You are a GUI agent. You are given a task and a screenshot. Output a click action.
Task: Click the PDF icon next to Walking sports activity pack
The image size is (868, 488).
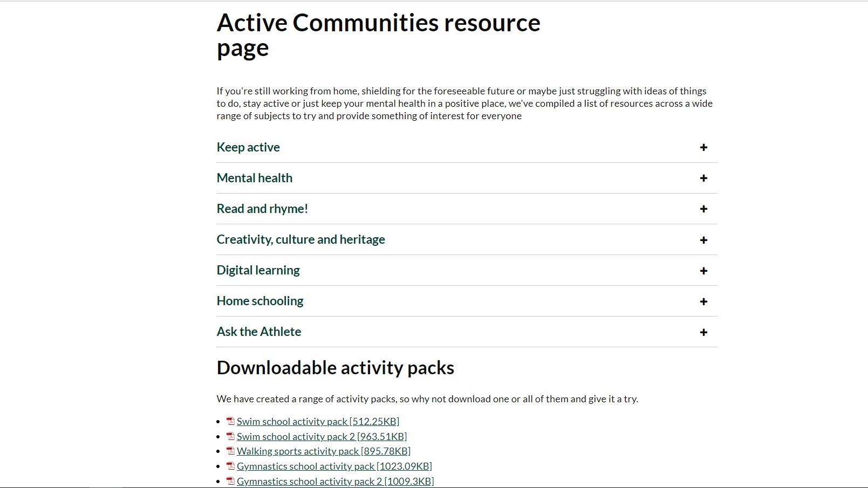click(x=231, y=451)
